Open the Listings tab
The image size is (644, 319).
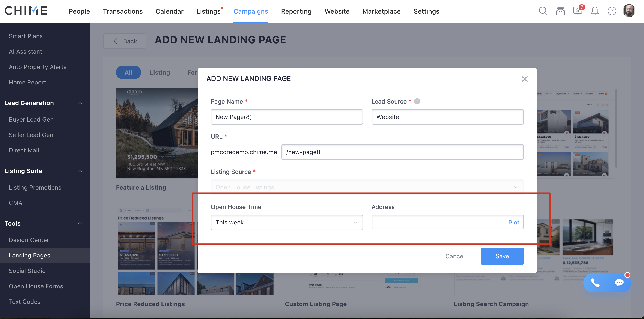(x=209, y=11)
